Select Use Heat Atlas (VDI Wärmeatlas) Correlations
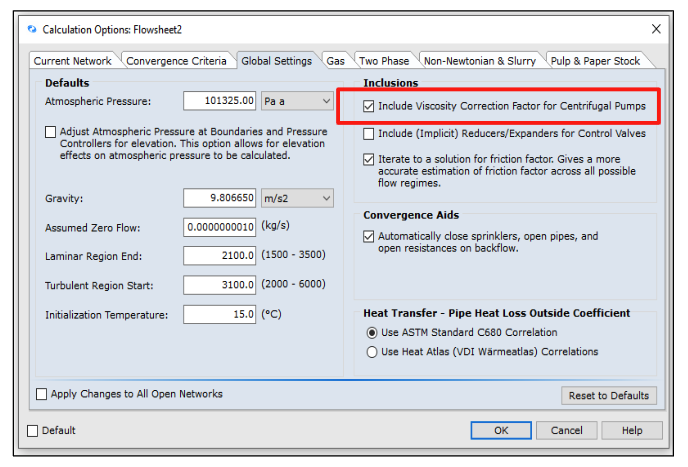 (372, 352)
